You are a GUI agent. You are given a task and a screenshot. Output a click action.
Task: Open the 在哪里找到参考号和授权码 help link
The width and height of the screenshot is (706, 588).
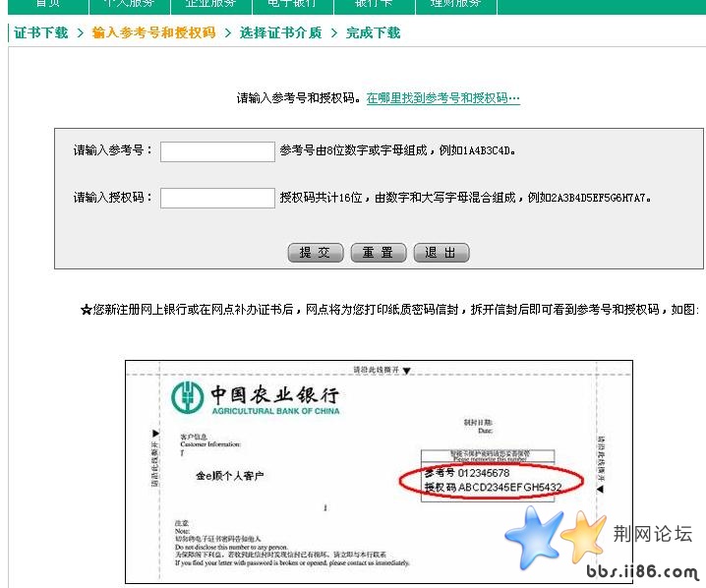point(443,98)
